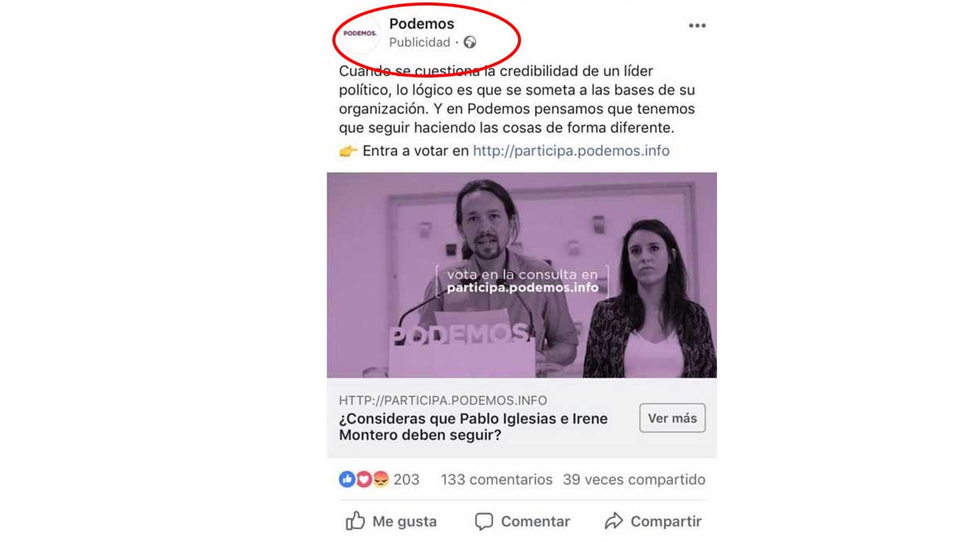Image resolution: width=980 pixels, height=551 pixels.
Task: Click the globe public-audience icon
Action: [470, 42]
